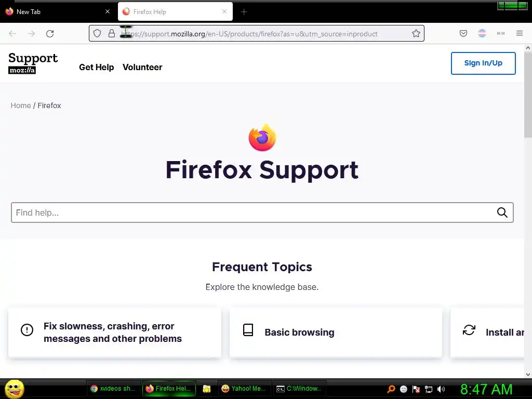Screen dimensions: 532x399
Task: Click the exclamation circle topic icon
Action: coord(27,330)
